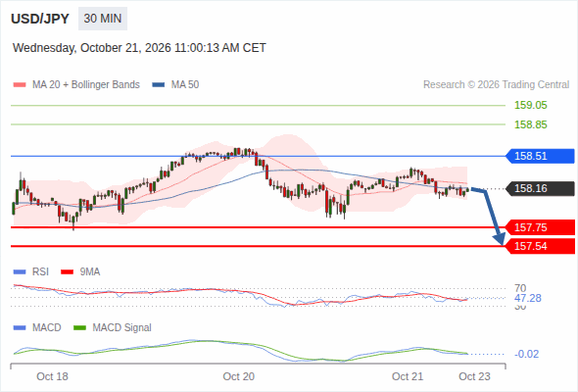Viewport: 578px width, 392px height.
Task: Click the Oct 18 axis date label
Action: [x=52, y=377]
